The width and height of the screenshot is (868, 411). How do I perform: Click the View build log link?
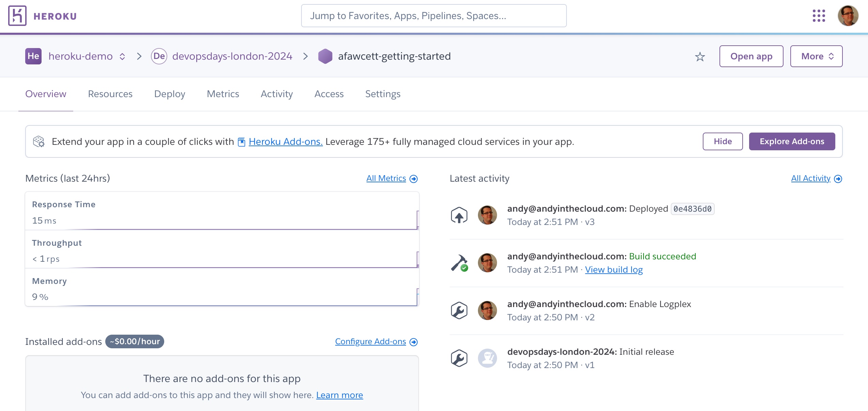614,270
